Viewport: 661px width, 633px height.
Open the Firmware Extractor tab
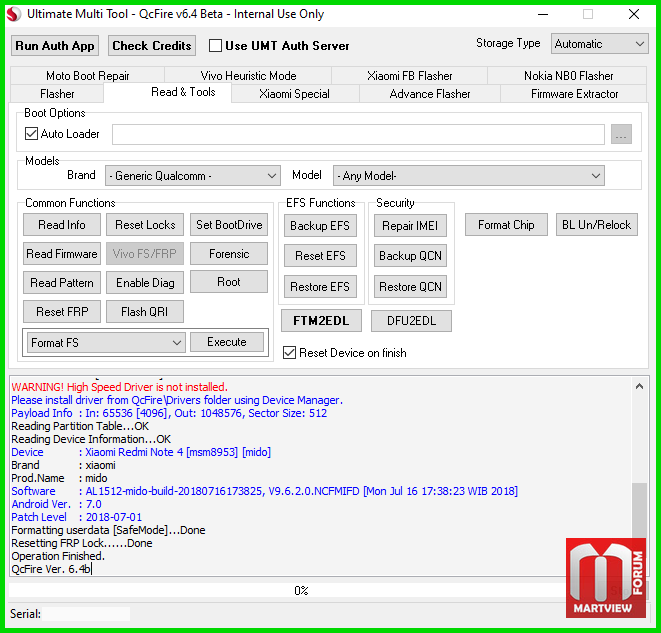(x=574, y=94)
